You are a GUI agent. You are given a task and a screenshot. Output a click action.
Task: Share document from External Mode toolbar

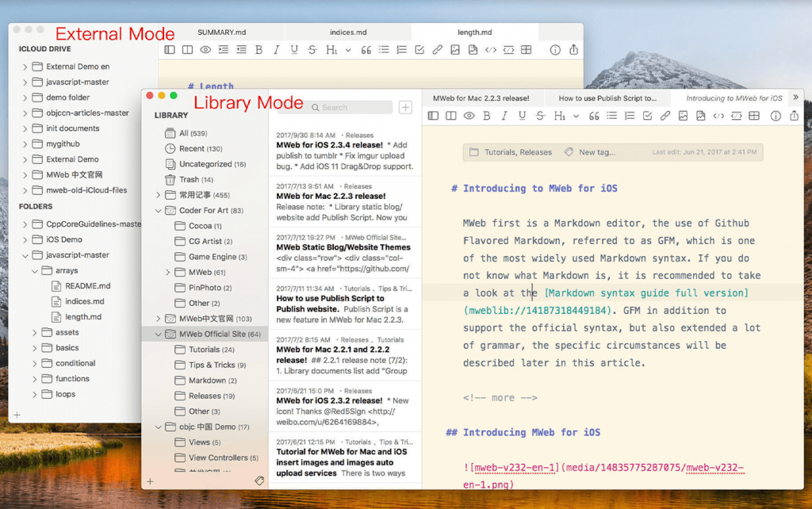[574, 49]
